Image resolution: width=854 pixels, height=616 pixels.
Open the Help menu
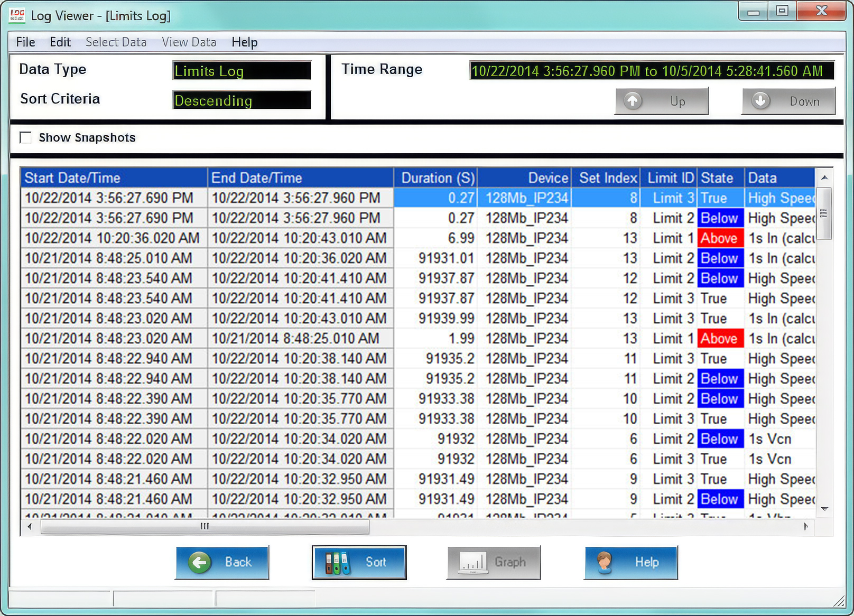pyautogui.click(x=245, y=42)
